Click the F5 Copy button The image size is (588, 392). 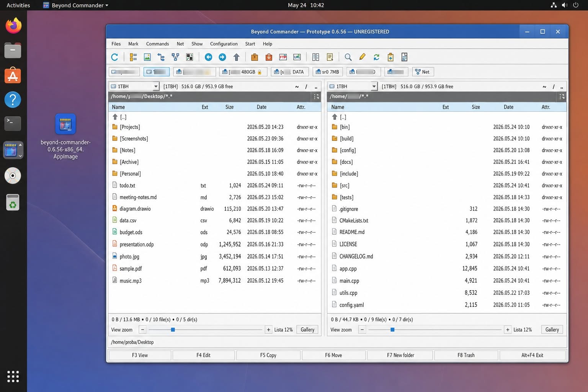point(268,355)
